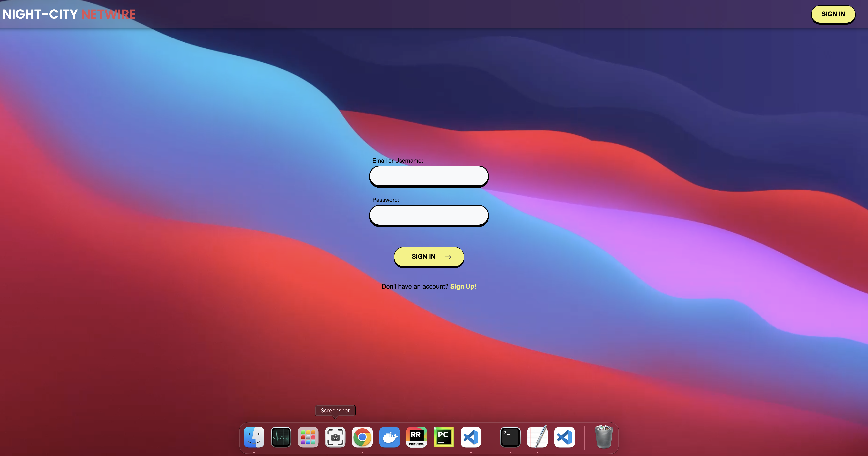The width and height of the screenshot is (868, 456).
Task: Click the "Don't have an account?" text
Action: click(x=415, y=286)
